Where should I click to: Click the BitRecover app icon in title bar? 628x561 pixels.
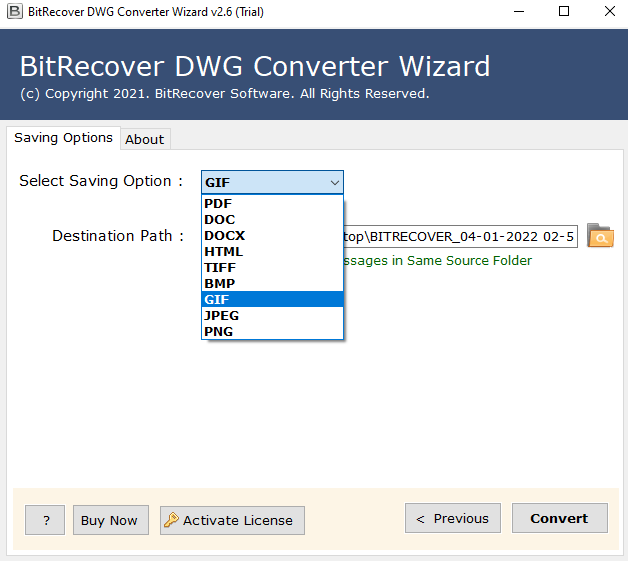[11, 12]
